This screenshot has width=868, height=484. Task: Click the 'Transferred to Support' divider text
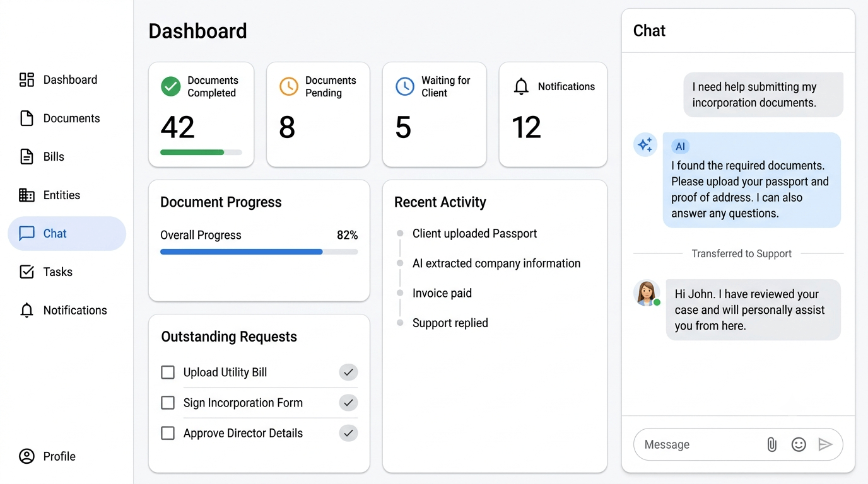coord(741,253)
